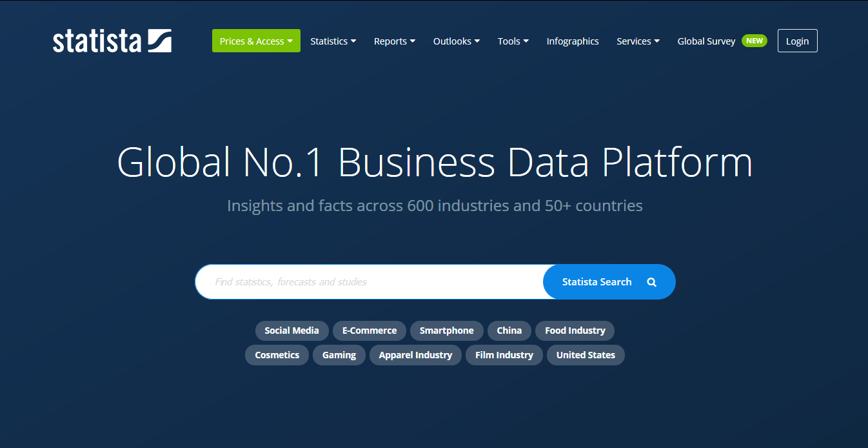This screenshot has height=448, width=868.
Task: Open the Outlooks dropdown
Action: (456, 41)
